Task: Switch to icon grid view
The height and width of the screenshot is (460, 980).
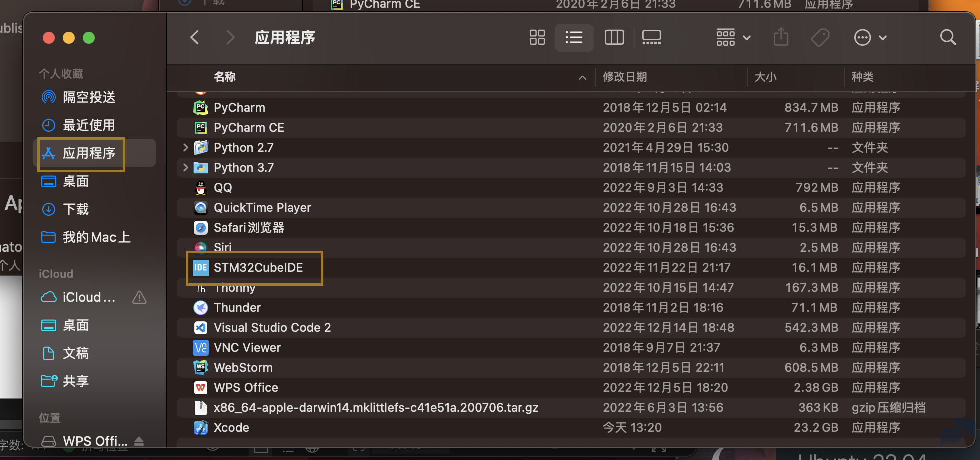Action: (537, 37)
